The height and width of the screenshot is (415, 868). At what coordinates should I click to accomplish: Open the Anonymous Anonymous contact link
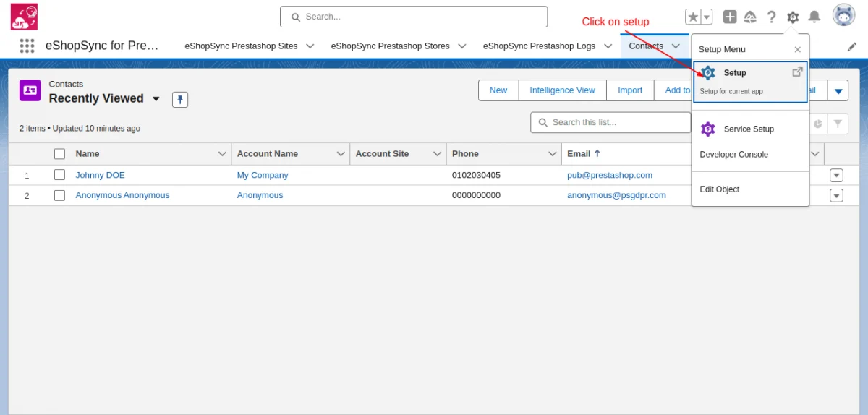pos(122,195)
